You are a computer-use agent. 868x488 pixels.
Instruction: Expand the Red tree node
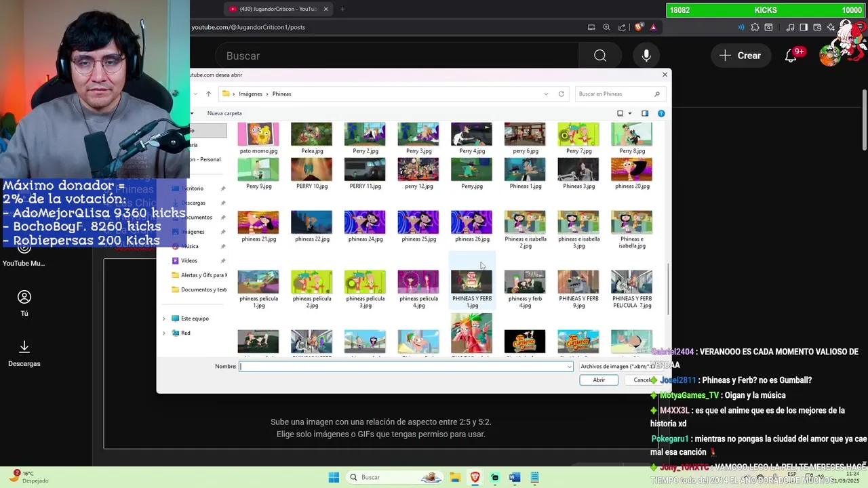163,333
